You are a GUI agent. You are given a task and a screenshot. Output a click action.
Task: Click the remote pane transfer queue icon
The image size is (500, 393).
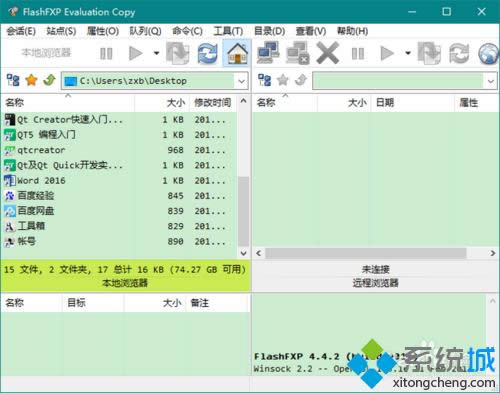pos(429,53)
